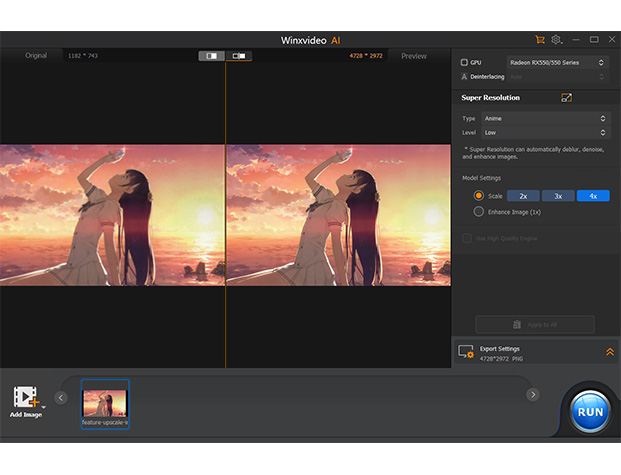Select the Preview tab label
Screen dimensions: 621x475
click(x=414, y=56)
